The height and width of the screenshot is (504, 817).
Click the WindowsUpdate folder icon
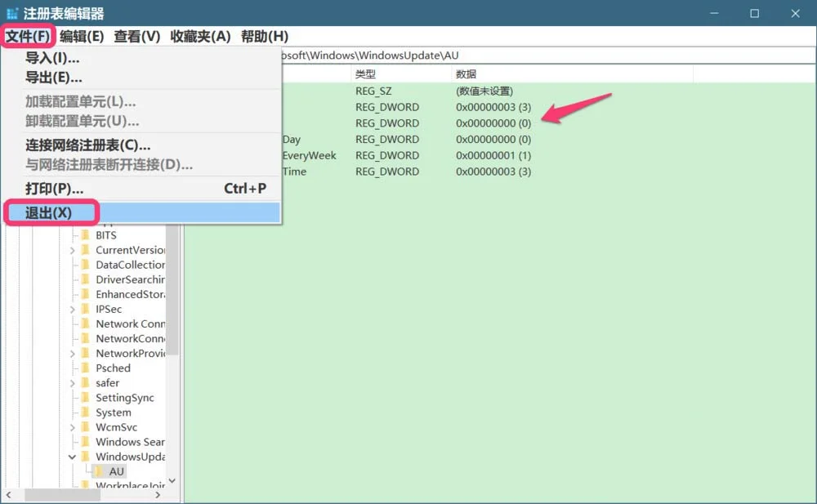point(86,457)
